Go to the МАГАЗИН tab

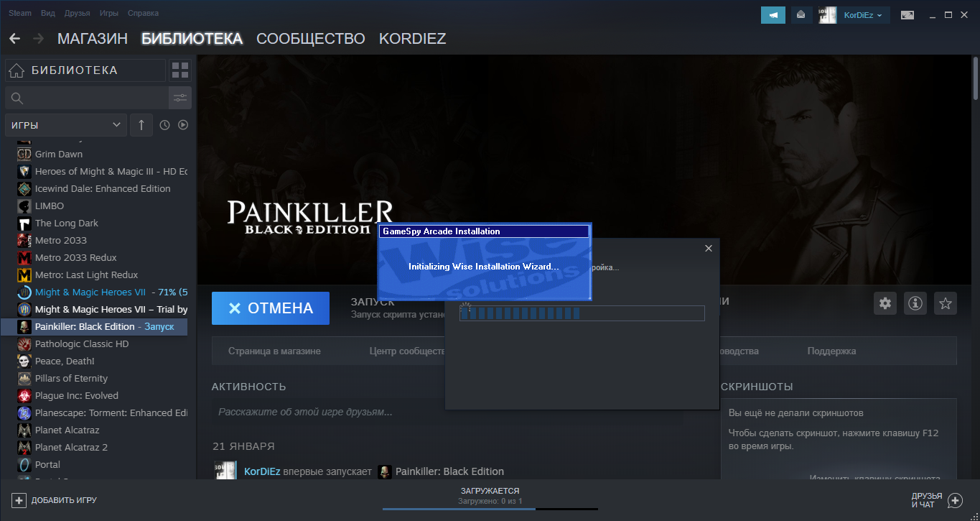click(x=93, y=39)
